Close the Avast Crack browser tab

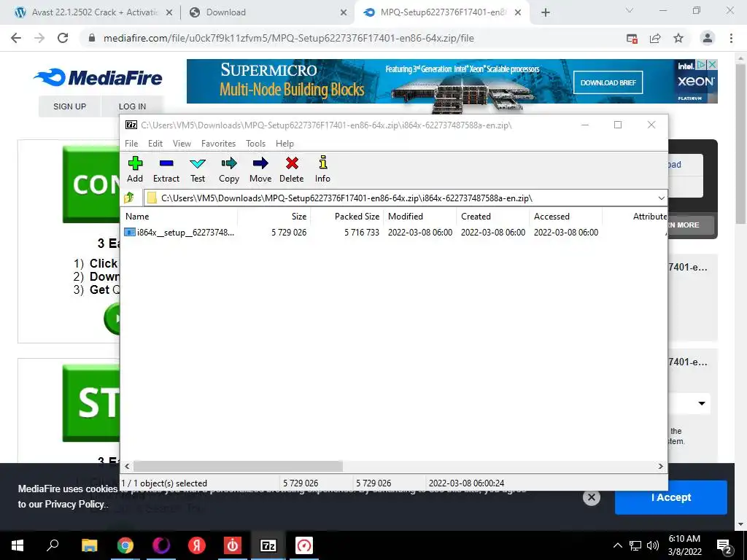[x=169, y=13]
